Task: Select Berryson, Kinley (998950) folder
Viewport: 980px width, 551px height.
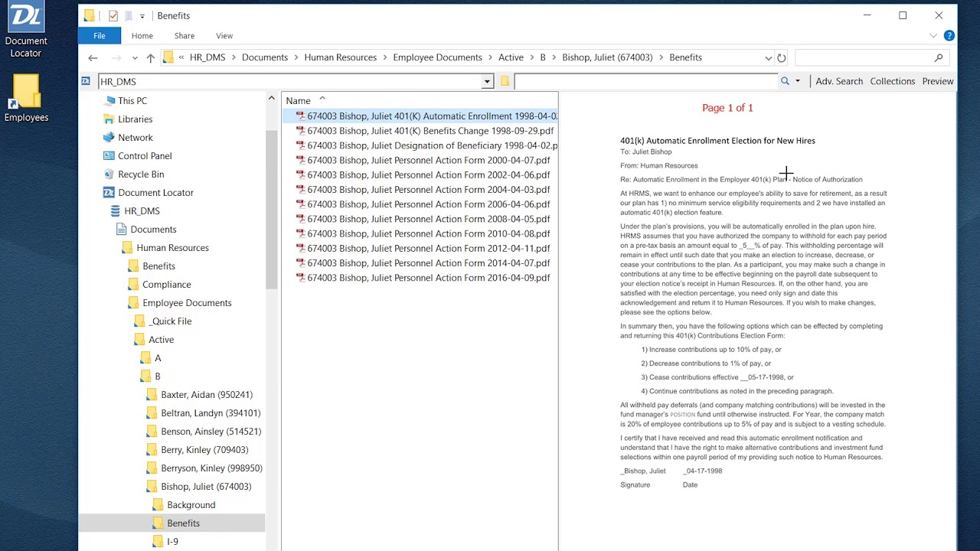Action: pyautogui.click(x=211, y=468)
